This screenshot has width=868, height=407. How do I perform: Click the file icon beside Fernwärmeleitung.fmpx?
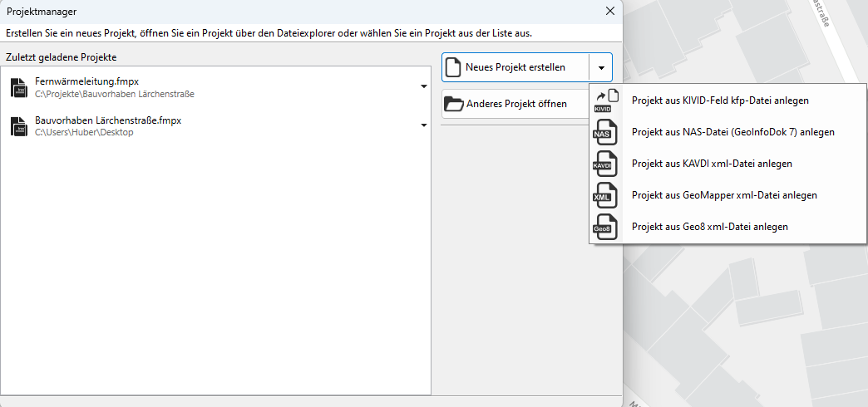pos(19,87)
